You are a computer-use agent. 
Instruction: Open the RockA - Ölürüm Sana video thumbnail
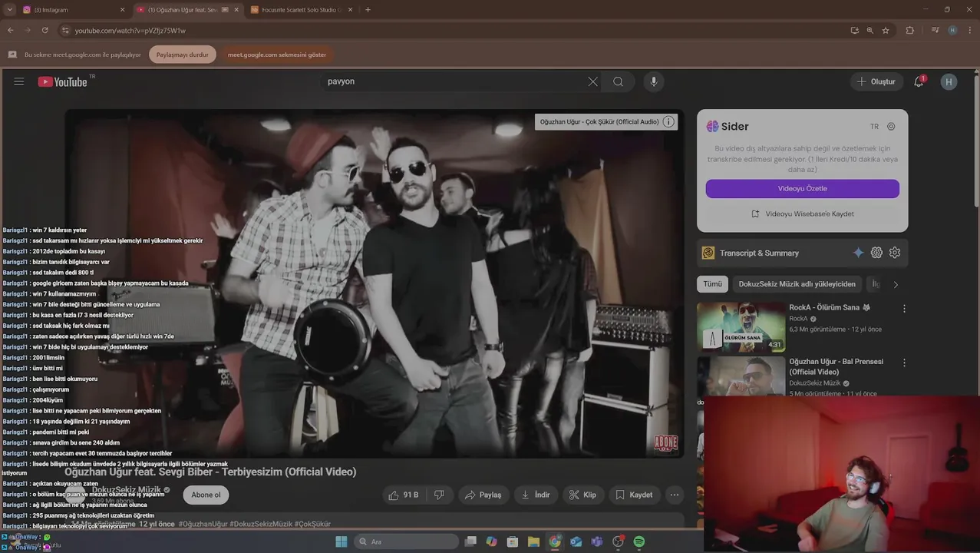(x=741, y=326)
